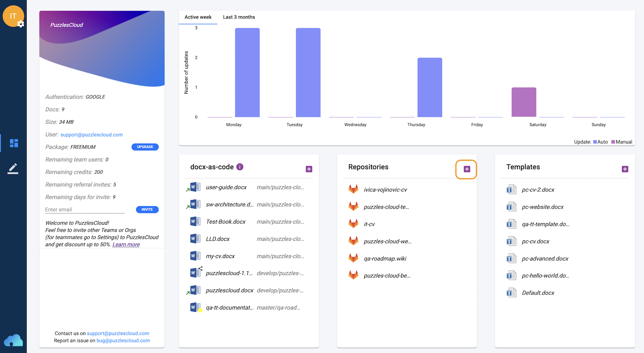Click the GitLab icon for ivica-vojinovic-cv
The height and width of the screenshot is (353, 644).
point(353,189)
